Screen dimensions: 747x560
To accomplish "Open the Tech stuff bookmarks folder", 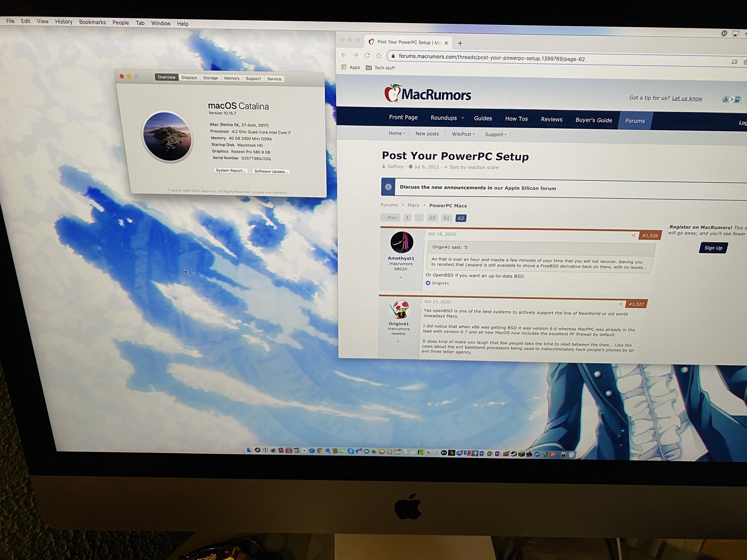I will tap(380, 68).
